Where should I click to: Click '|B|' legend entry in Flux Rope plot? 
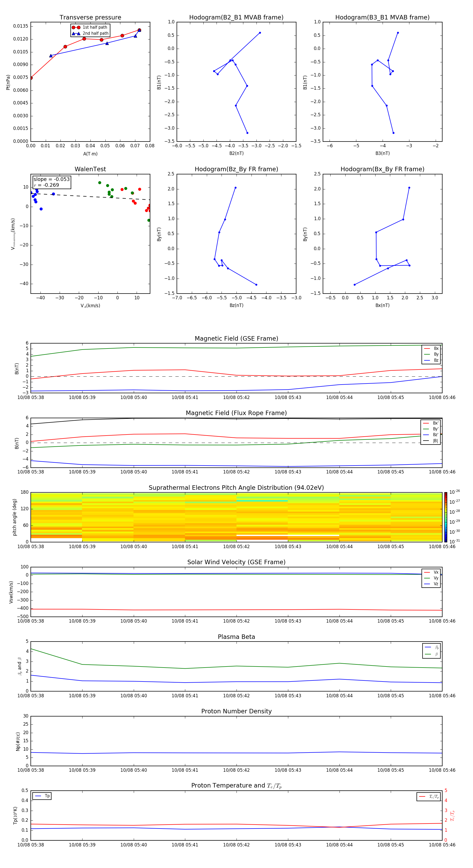point(431,441)
